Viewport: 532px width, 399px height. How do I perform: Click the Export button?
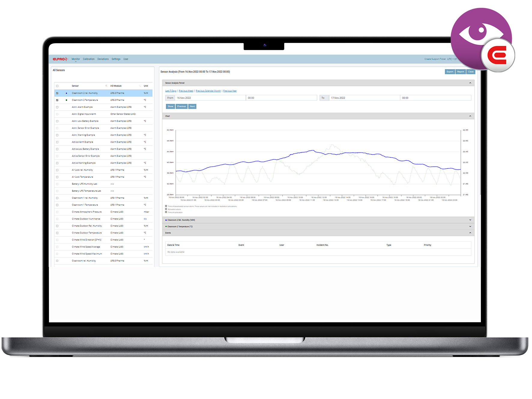point(450,72)
